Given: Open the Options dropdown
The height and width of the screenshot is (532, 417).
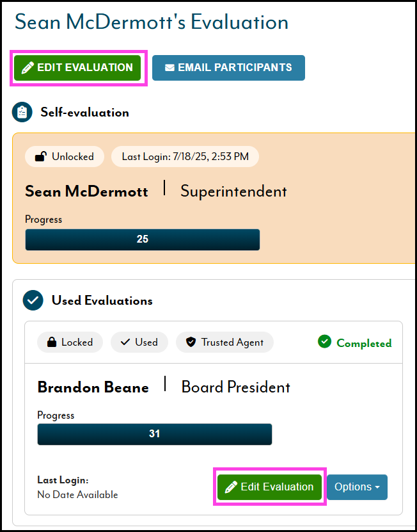Looking at the screenshot, I should 357,487.
